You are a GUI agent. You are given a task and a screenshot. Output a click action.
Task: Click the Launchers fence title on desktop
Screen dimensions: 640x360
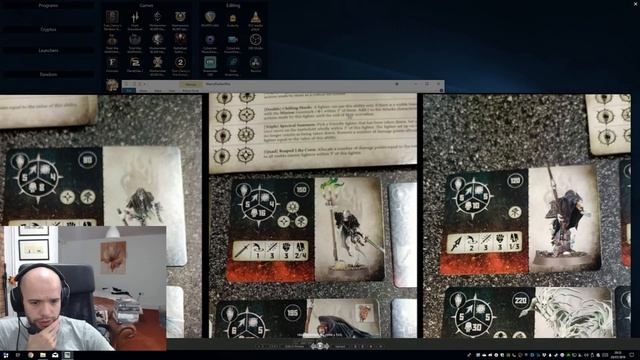pos(48,51)
